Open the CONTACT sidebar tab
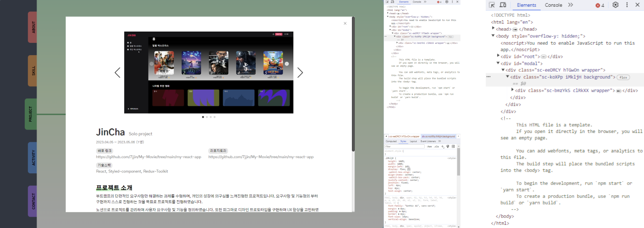Screen dimensions: 644x228 [x=33, y=201]
